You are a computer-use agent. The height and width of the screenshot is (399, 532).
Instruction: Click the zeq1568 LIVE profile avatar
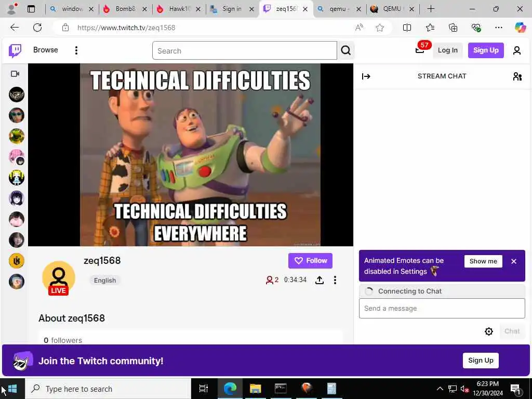pyautogui.click(x=59, y=278)
